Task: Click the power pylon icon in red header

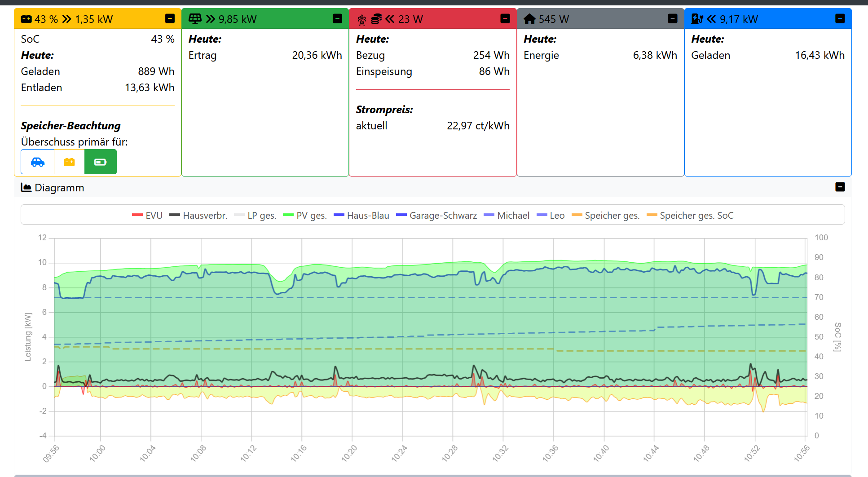Action: (x=361, y=19)
